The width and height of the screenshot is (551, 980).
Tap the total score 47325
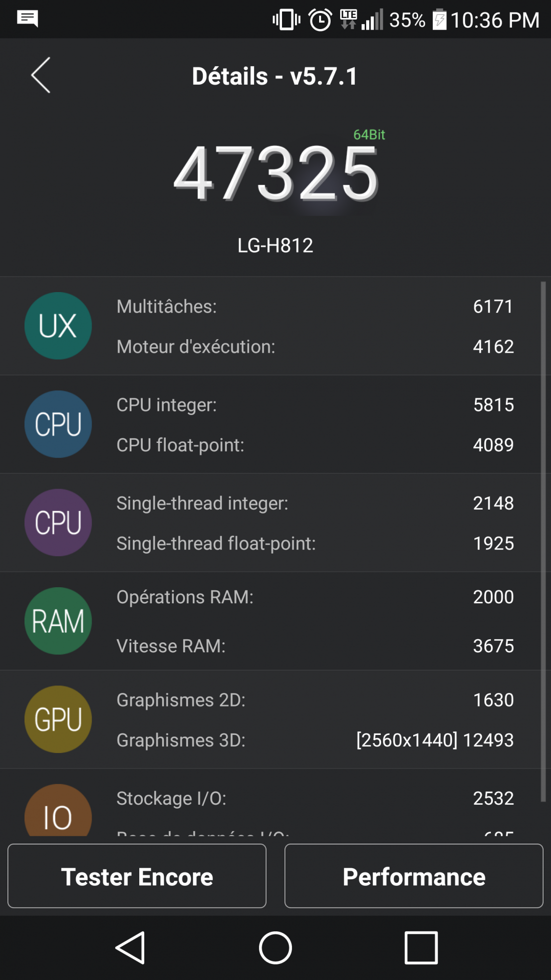tap(275, 174)
